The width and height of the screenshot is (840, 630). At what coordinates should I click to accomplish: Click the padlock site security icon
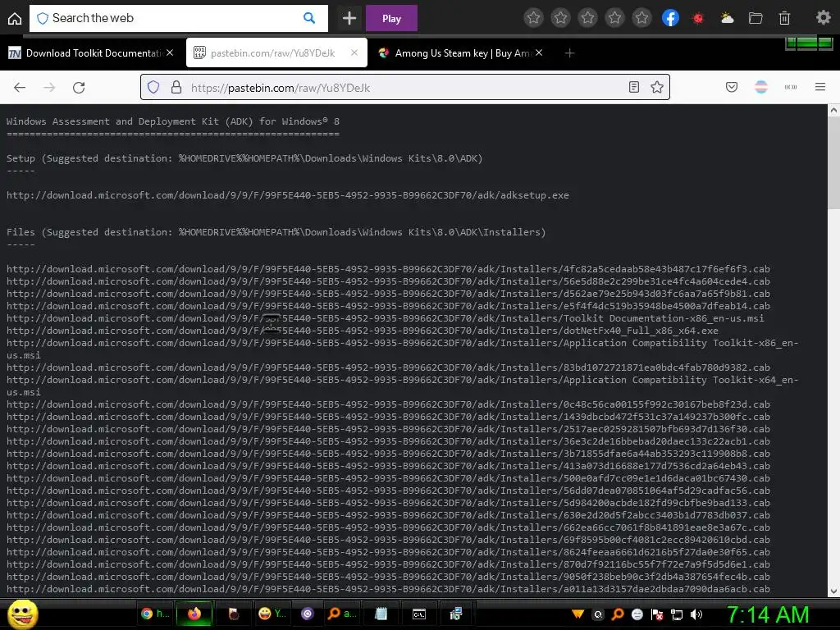[x=176, y=87]
